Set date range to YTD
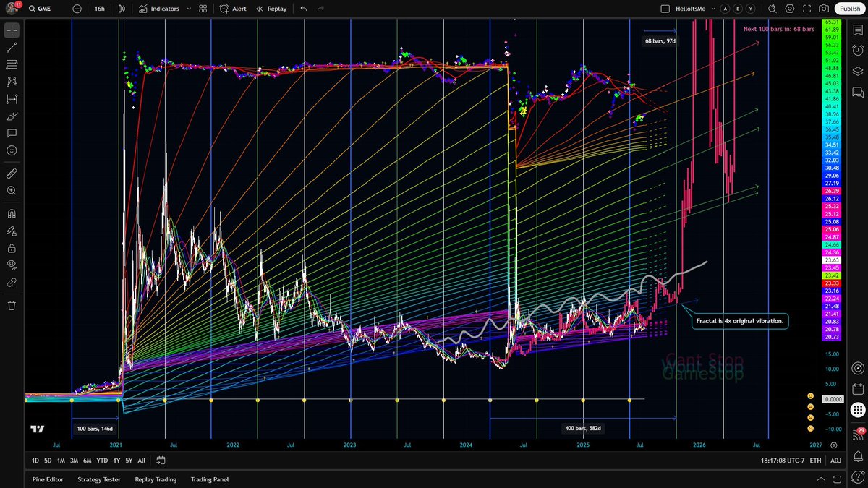This screenshot has height=488, width=868. [x=102, y=461]
